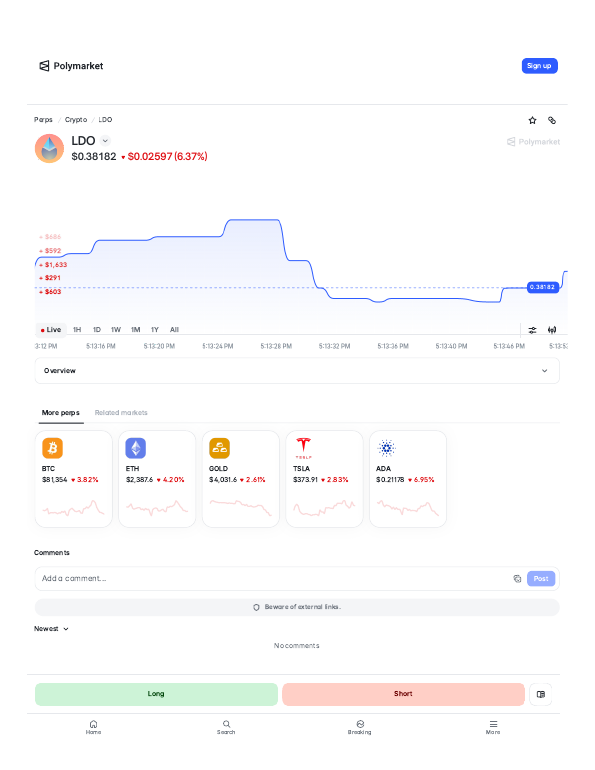Select the Live chart range
Viewport: 595px width, 770px height.
pyautogui.click(x=51, y=330)
